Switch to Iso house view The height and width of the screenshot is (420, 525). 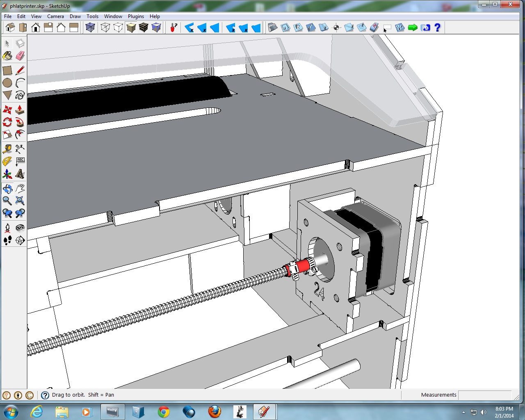pyautogui.click(x=10, y=27)
